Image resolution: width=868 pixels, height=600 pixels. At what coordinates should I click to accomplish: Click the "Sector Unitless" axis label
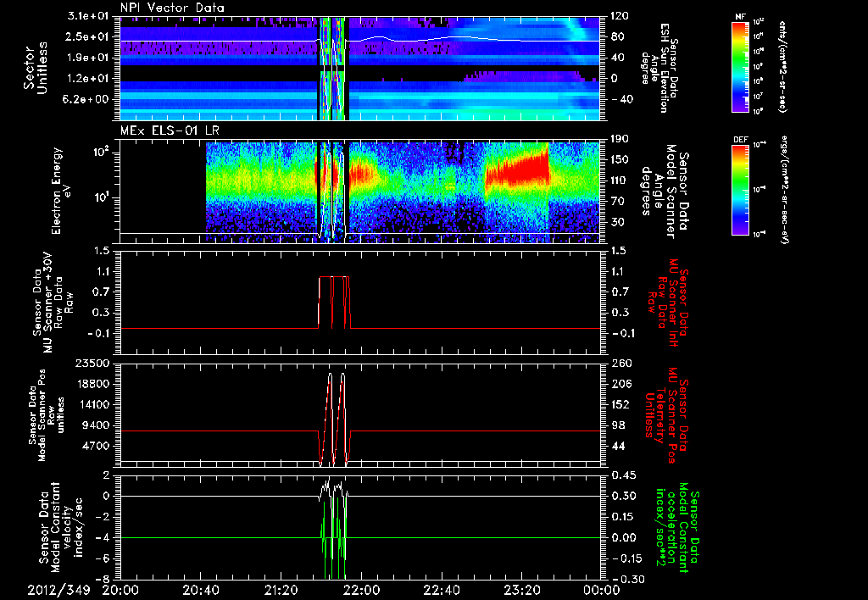[36, 68]
